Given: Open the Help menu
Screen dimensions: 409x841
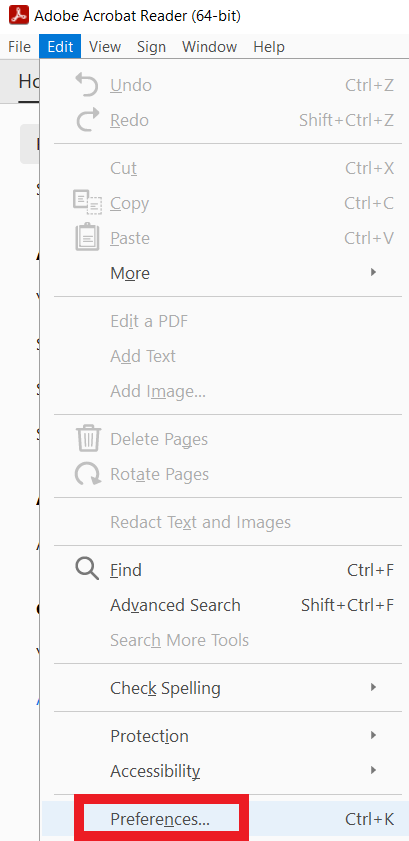Looking at the screenshot, I should point(269,47).
